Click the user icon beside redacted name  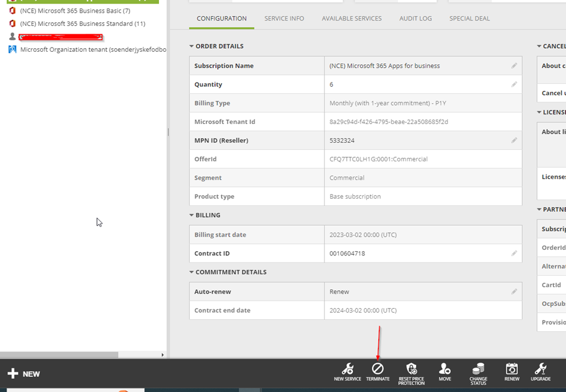(x=12, y=37)
